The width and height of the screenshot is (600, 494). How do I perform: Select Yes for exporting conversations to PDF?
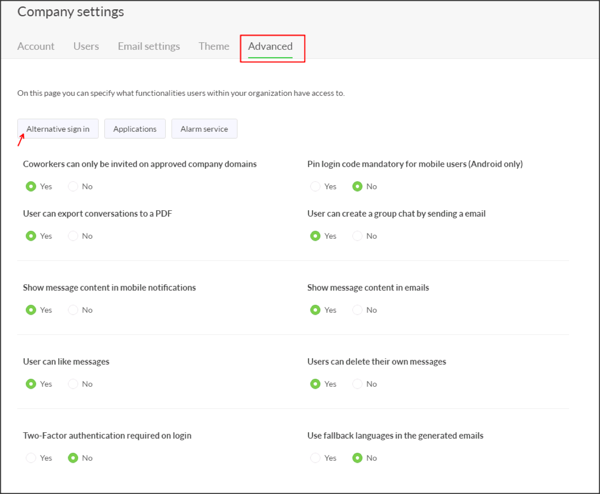(x=31, y=236)
